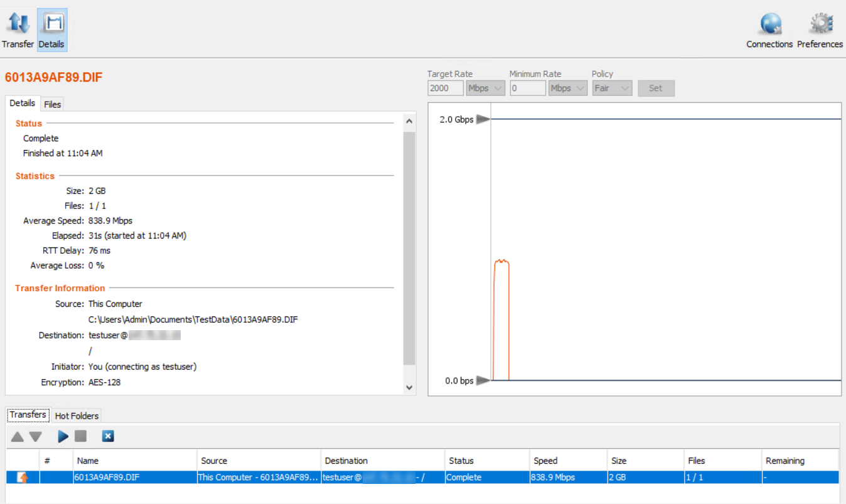This screenshot has width=846, height=504.
Task: Move transfer up with up arrow
Action: point(18,436)
